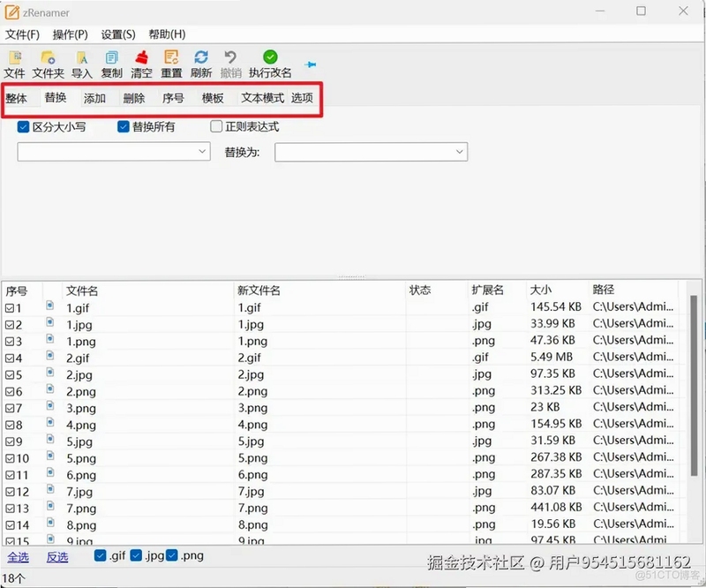The width and height of the screenshot is (706, 588).
Task: Click the 替换为 input field
Action: [371, 152]
